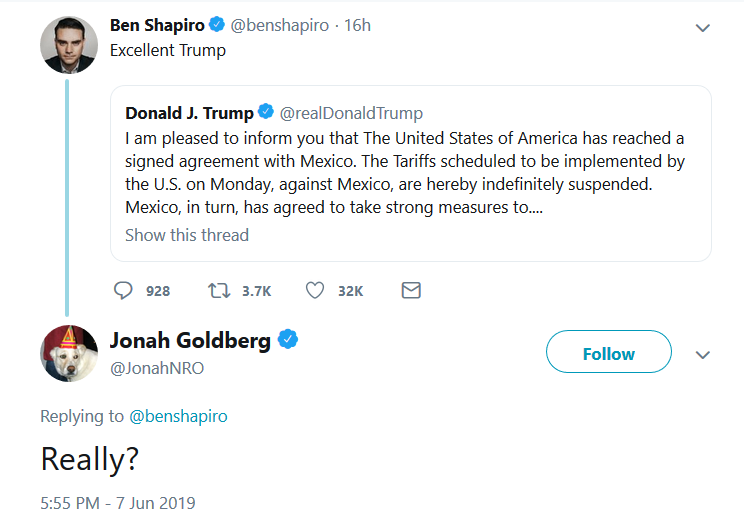Click Jonah Goldberg's verified badge
The image size is (744, 517).
click(x=288, y=340)
